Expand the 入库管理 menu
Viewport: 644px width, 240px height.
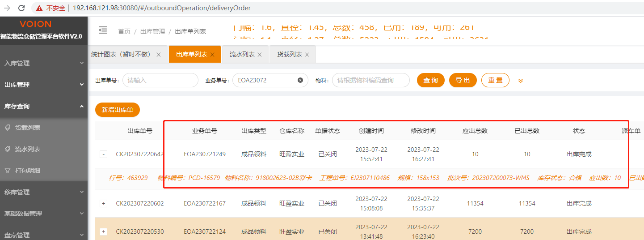(44, 63)
